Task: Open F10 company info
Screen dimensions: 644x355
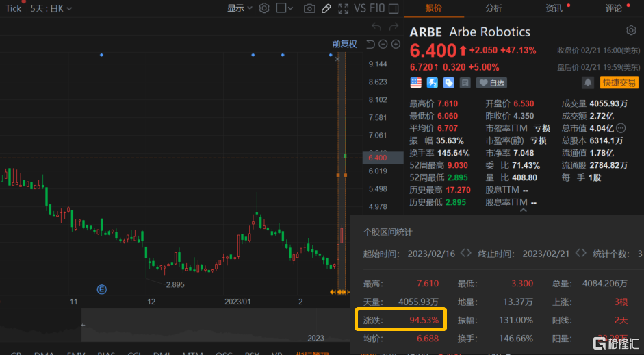Action: point(377,8)
